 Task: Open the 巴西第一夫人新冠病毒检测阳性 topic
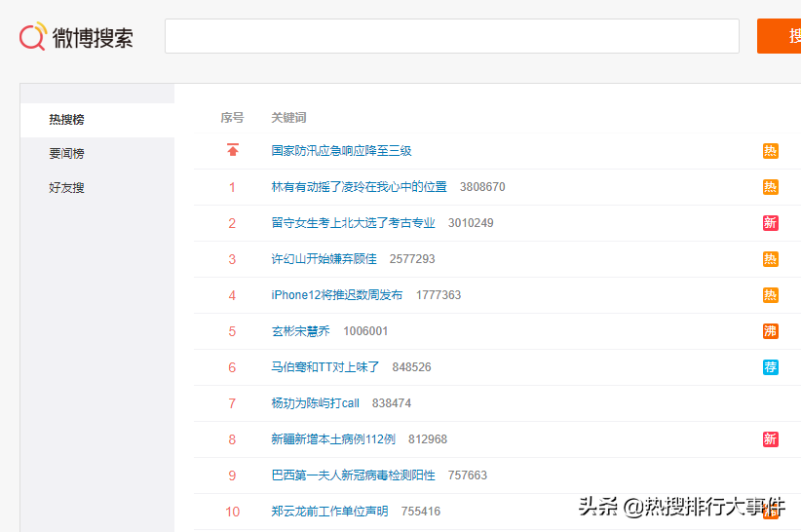point(353,475)
